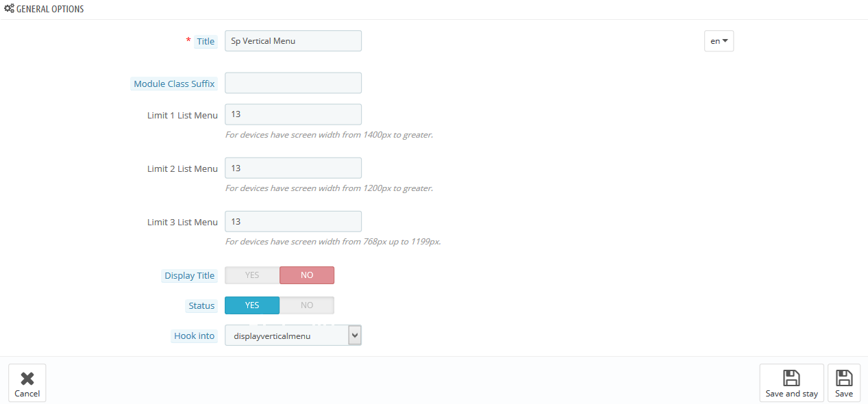Screen dimensions: 868x404
Task: Click the Display Title label
Action: coord(189,275)
